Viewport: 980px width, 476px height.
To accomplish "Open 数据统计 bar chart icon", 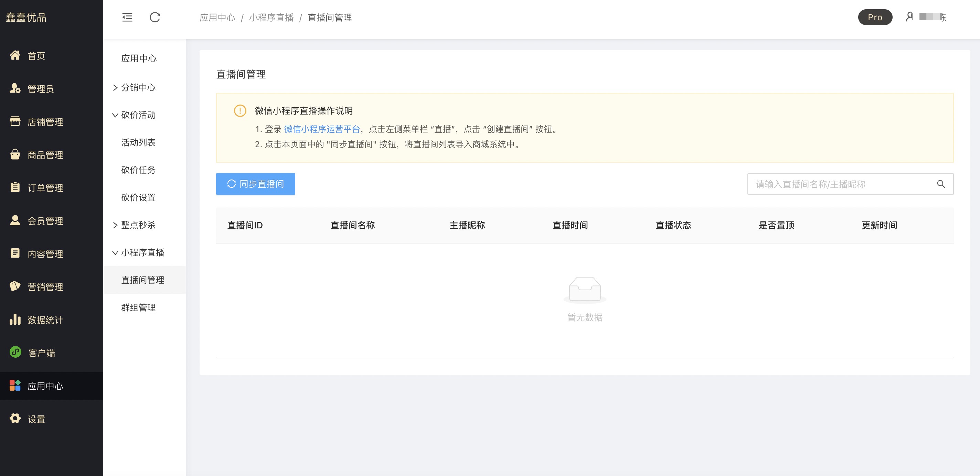I will (15, 320).
